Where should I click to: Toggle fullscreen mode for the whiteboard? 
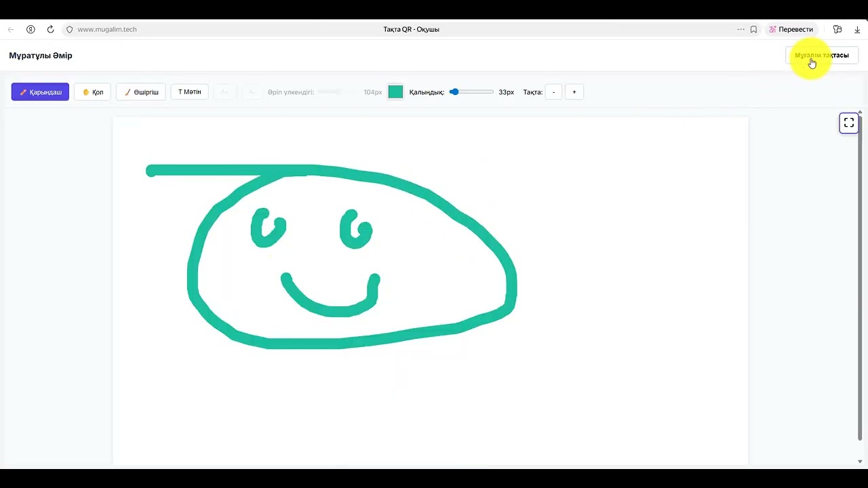(x=848, y=123)
